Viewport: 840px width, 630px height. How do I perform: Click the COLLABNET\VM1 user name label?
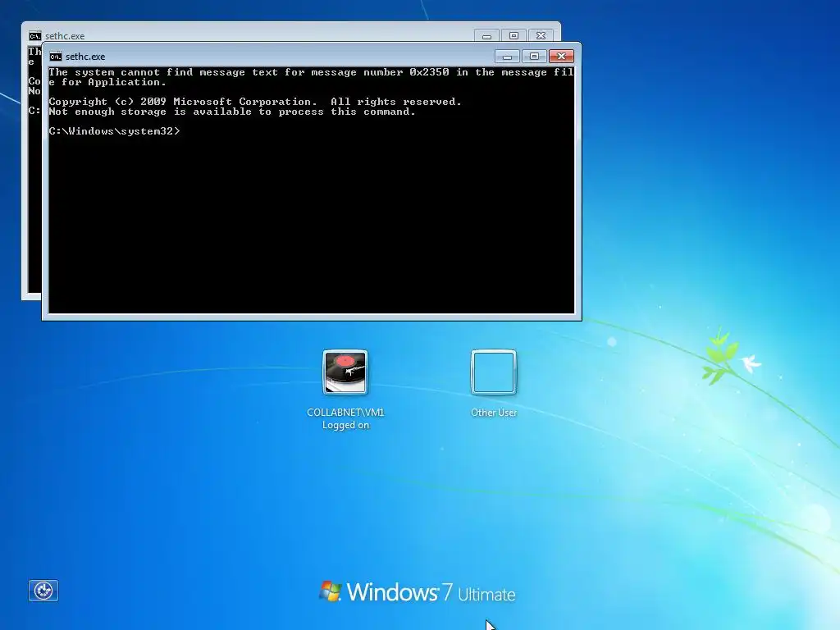pos(345,413)
